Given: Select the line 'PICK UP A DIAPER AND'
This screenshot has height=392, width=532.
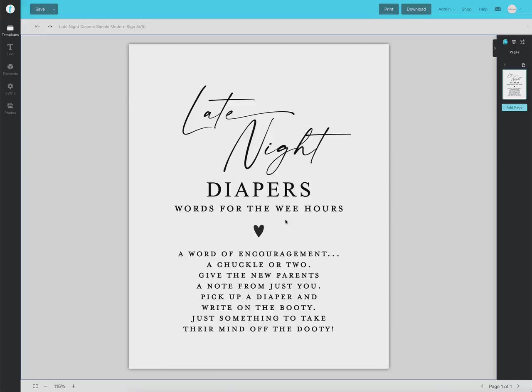Looking at the screenshot, I should pyautogui.click(x=259, y=297).
